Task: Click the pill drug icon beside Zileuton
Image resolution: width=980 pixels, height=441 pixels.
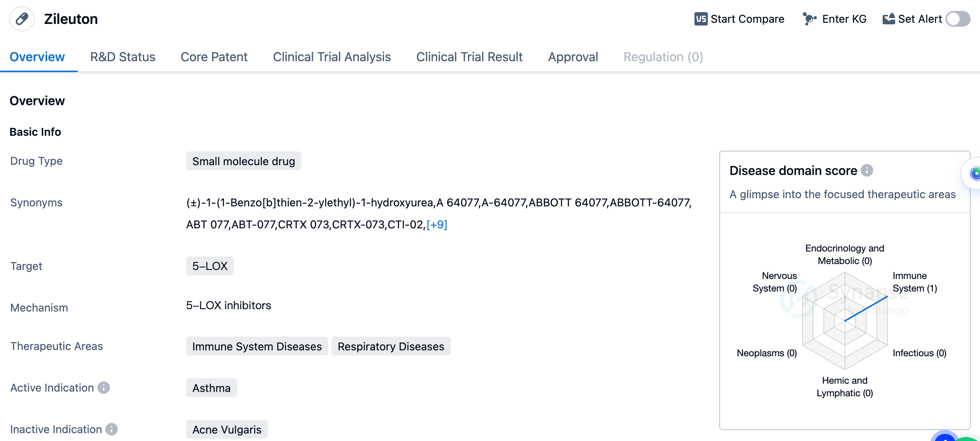Action: pyautogui.click(x=22, y=19)
